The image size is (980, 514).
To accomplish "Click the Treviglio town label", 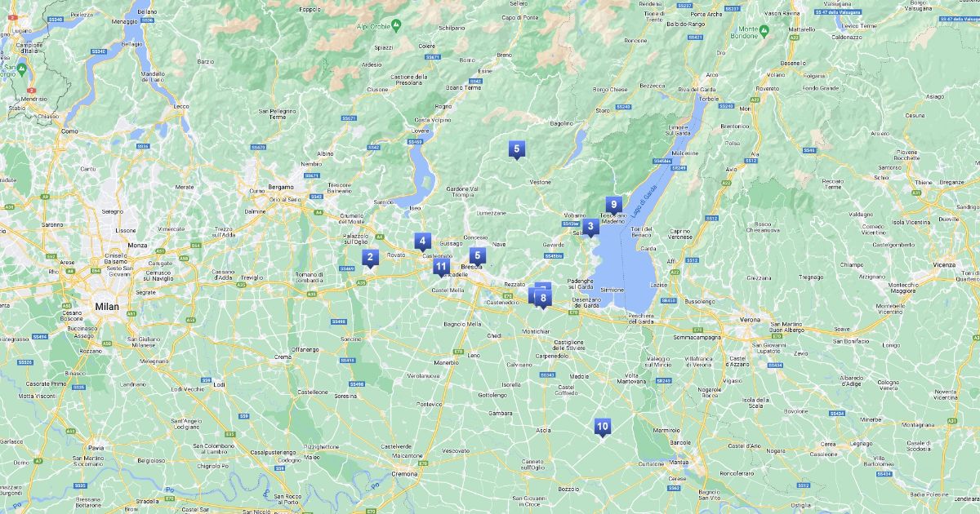I will tap(252, 277).
